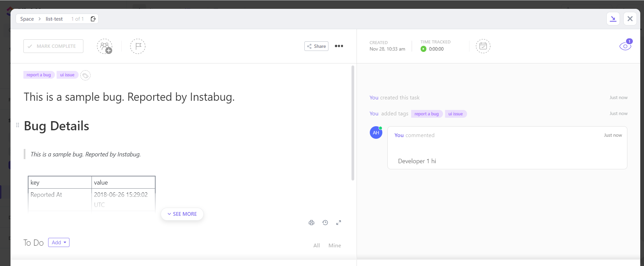Print the task description via printer icon
Viewport: 644px width, 266px height.
tap(311, 223)
